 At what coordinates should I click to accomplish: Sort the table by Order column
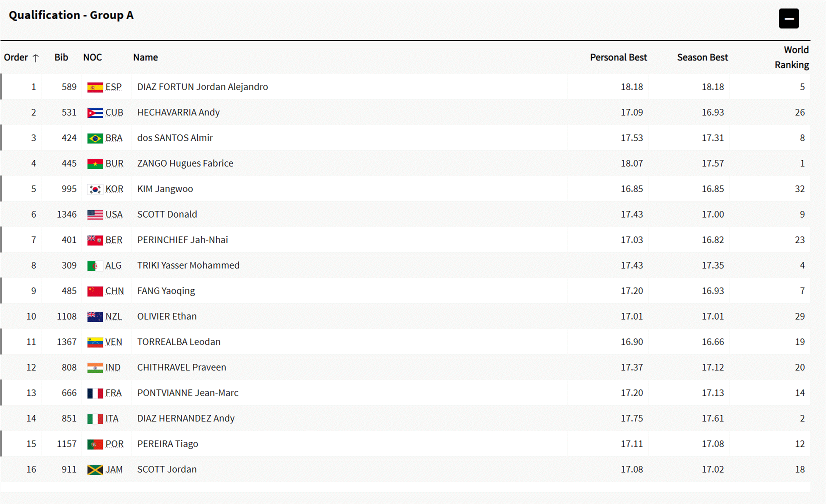click(x=16, y=57)
